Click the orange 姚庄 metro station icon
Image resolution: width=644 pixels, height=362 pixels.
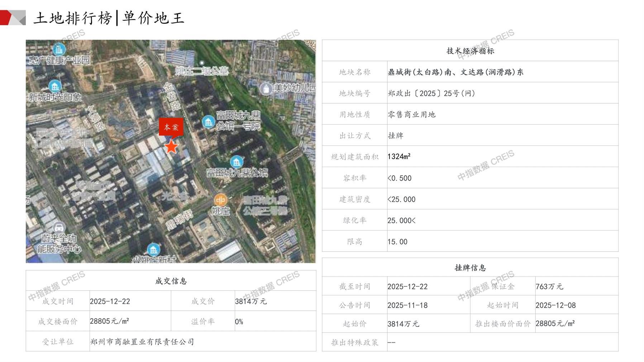[x=220, y=200]
